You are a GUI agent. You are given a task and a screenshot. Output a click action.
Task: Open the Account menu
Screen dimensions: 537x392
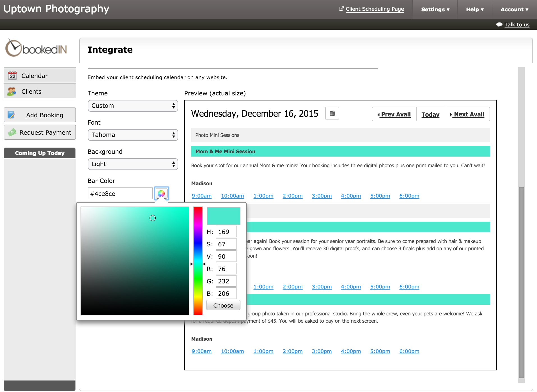(x=514, y=10)
